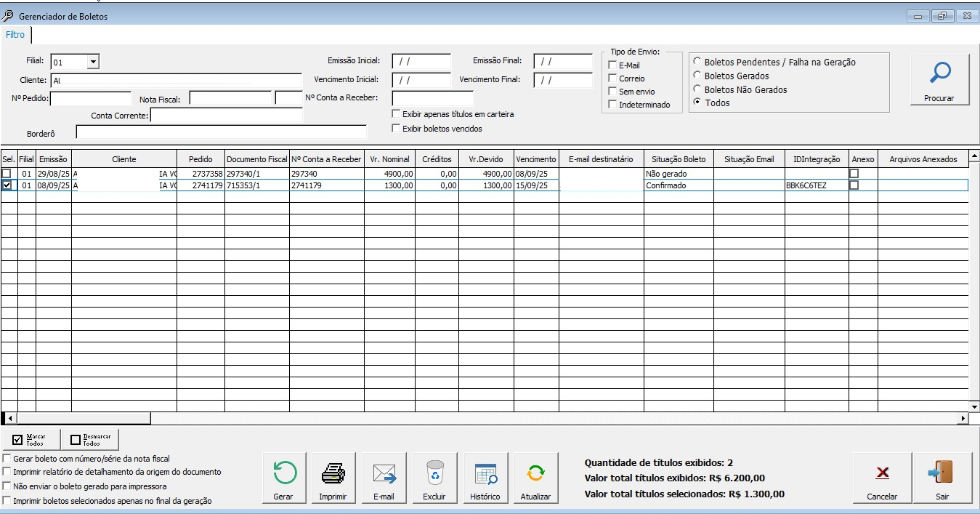Click the Gerar green refresh icon
Viewport: 980px width, 514px height.
point(283,473)
